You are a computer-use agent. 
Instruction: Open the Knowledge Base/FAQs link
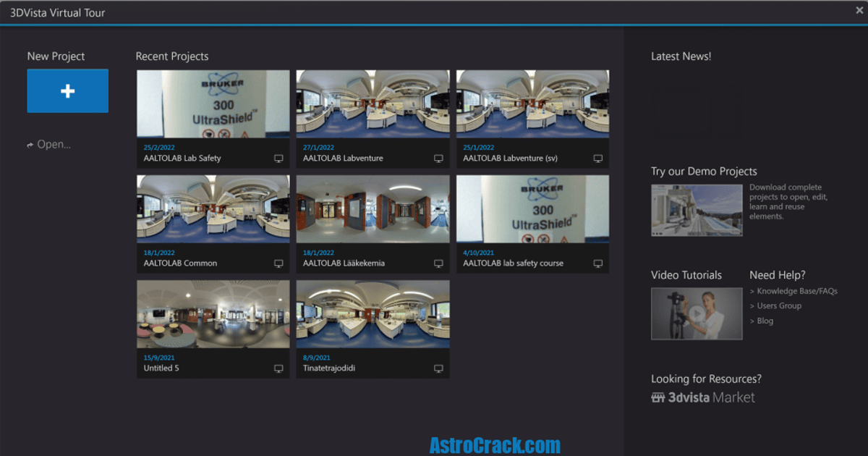[x=799, y=290]
